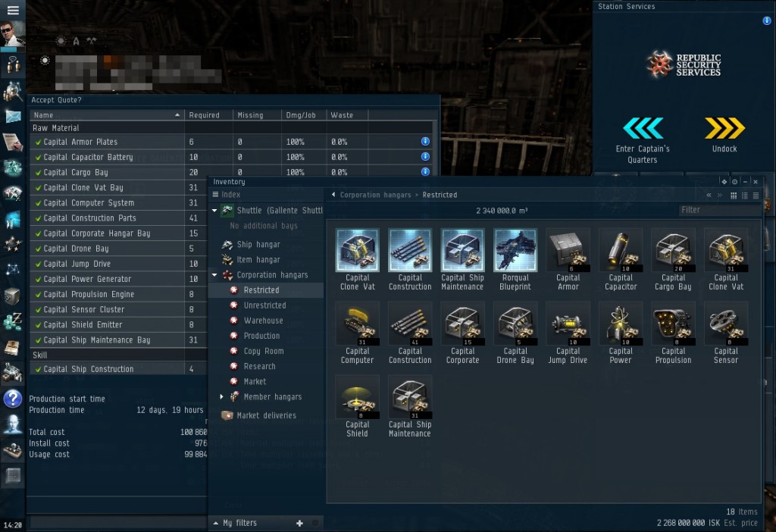
Task: Show info for Capital Capacitor Battery
Action: pos(425,157)
